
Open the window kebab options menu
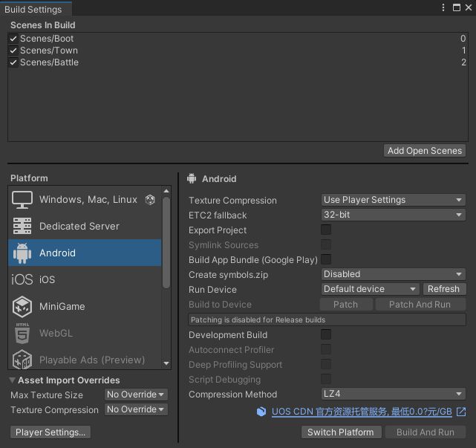pos(443,7)
